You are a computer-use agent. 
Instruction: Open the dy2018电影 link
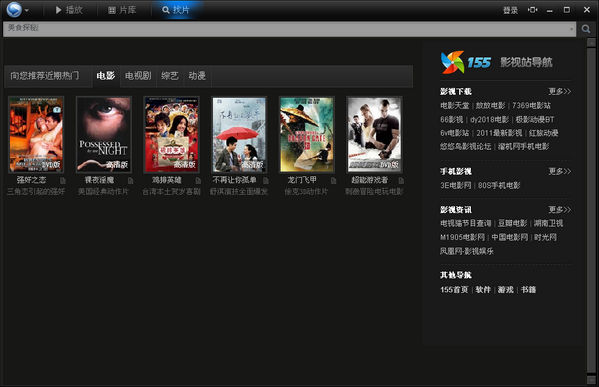(x=489, y=120)
